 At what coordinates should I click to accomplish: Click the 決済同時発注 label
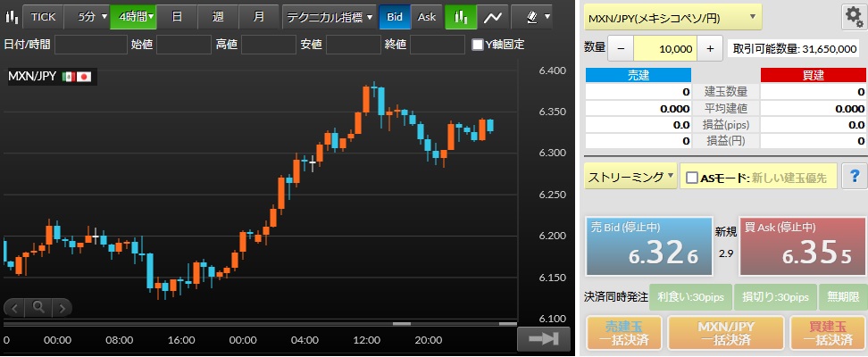click(615, 298)
